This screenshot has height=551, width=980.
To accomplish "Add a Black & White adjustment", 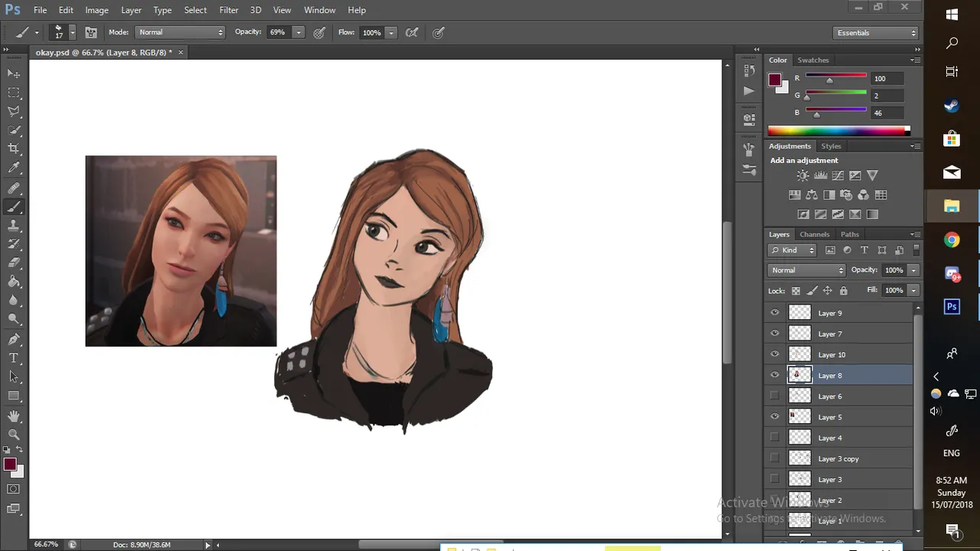I will pos(829,195).
